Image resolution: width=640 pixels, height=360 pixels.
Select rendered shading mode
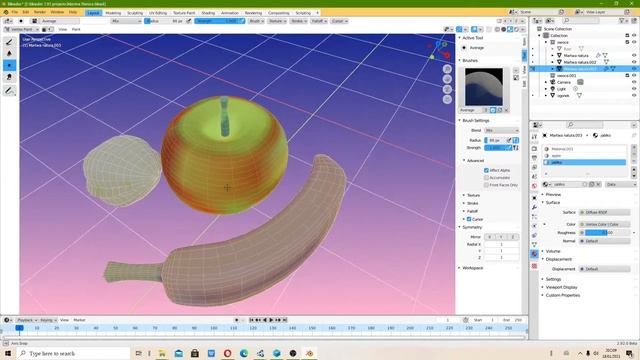tap(516, 29)
